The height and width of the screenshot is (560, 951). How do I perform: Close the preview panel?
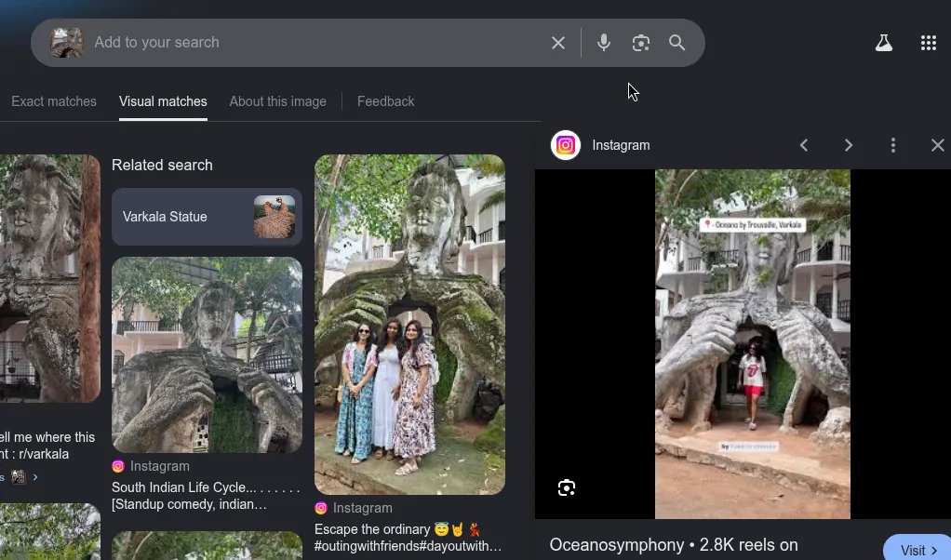coord(938,145)
